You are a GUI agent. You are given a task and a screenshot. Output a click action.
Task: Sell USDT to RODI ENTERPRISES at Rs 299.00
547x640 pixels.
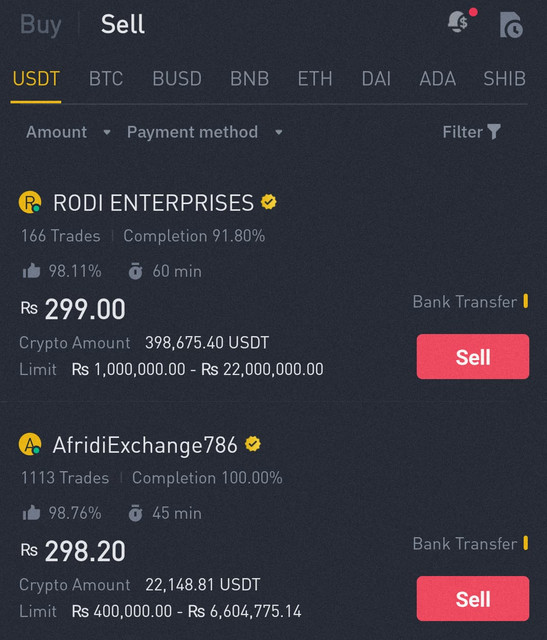click(x=473, y=357)
